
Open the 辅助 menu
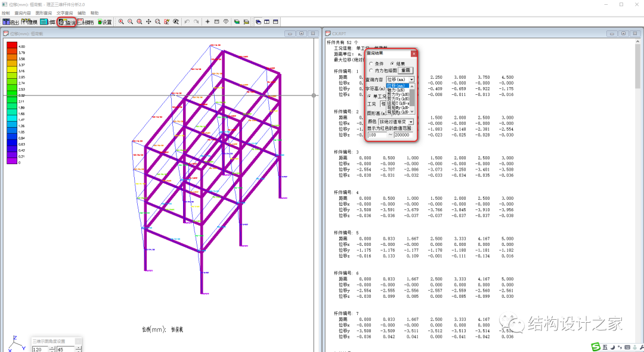pyautogui.click(x=81, y=13)
